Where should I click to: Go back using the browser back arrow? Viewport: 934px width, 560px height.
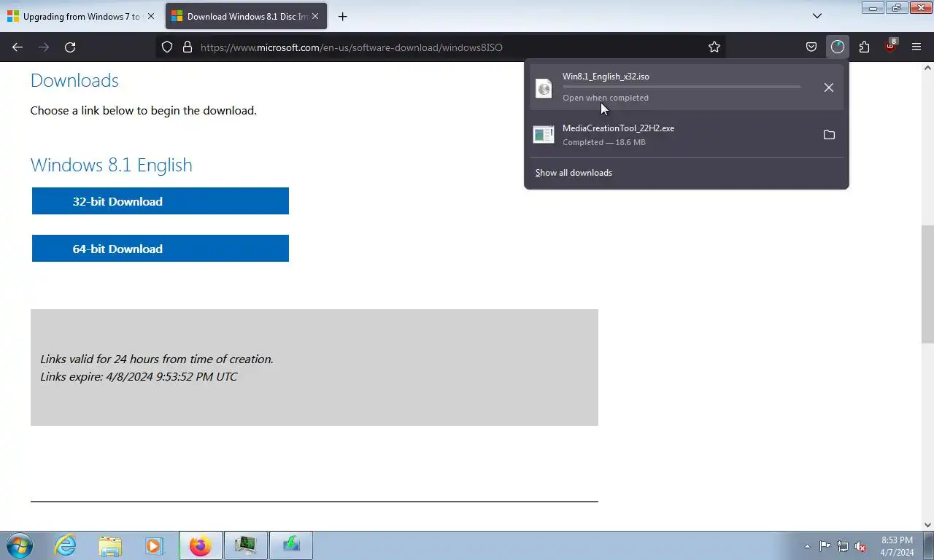pyautogui.click(x=18, y=47)
